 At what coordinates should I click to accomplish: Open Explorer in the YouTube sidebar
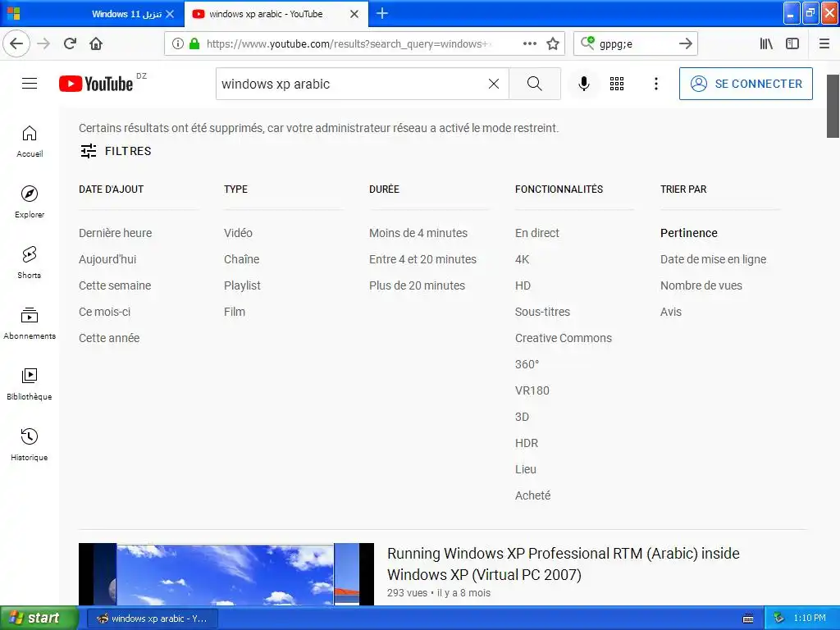pos(30,202)
